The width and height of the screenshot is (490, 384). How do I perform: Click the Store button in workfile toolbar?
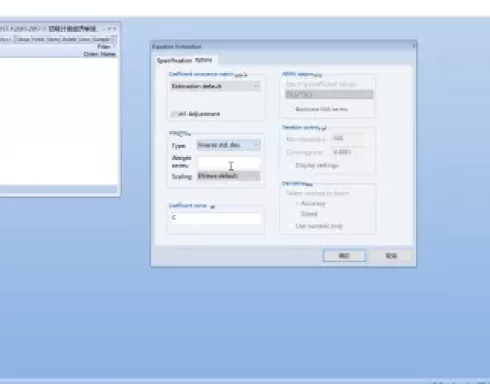53,39
